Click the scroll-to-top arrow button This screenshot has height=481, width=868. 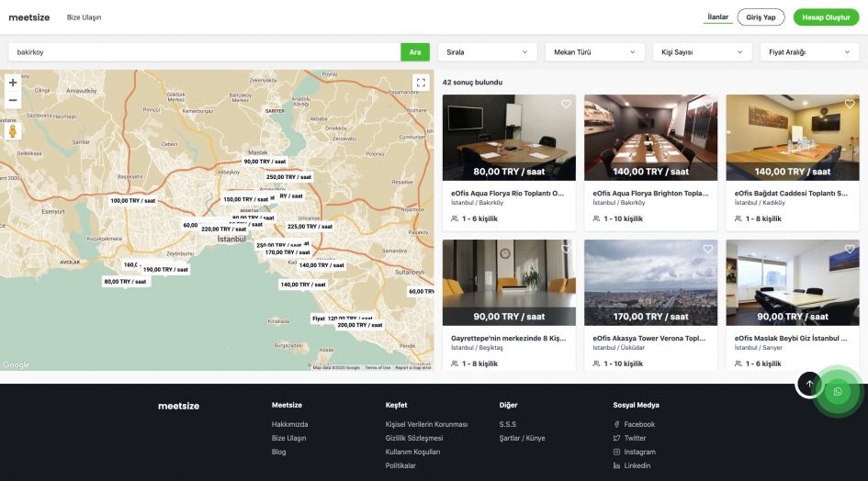808,384
